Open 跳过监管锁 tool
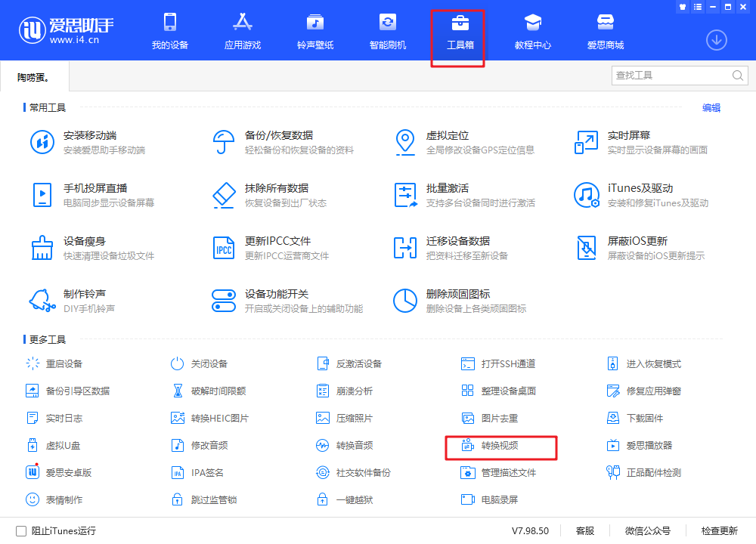 pos(204,499)
